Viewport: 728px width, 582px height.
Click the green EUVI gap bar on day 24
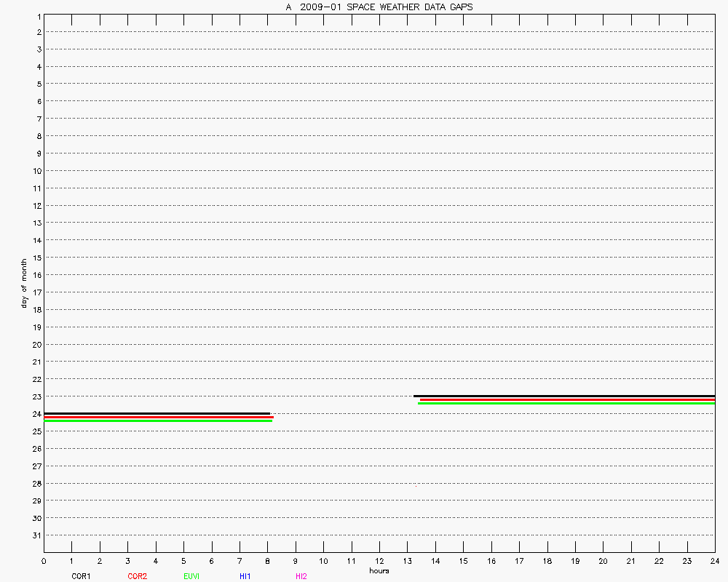[158, 420]
